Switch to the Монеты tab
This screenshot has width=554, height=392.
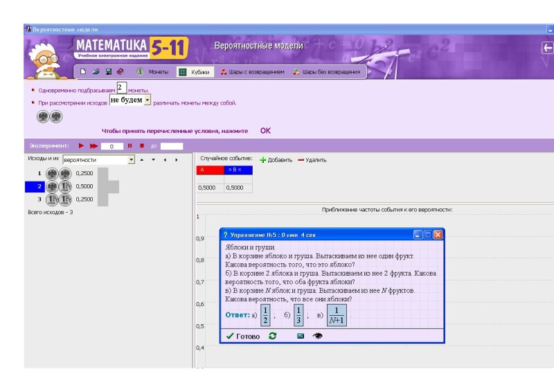pos(152,71)
